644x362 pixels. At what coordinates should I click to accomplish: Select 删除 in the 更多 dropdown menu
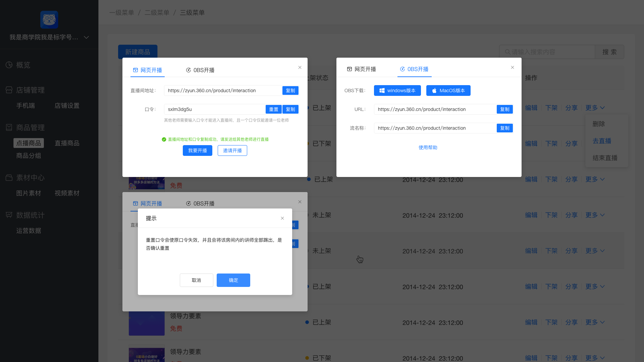(x=599, y=124)
